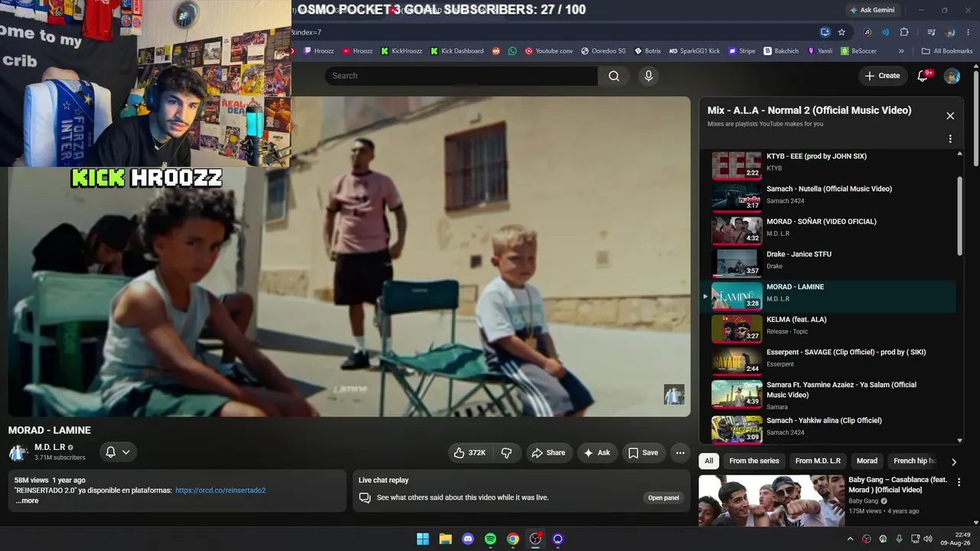Save the video with Save button

point(643,453)
